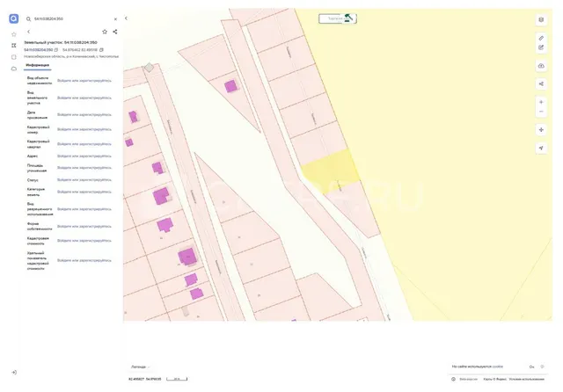This screenshot has height=392, width=563.
Task: Click login link for Вид объекта недвижимости
Action: click(84, 81)
